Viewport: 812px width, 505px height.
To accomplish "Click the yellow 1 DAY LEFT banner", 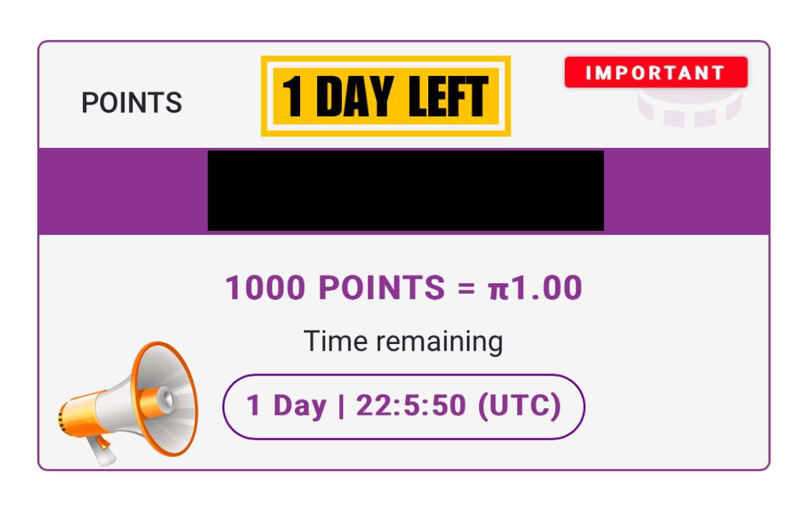I will coord(386,96).
